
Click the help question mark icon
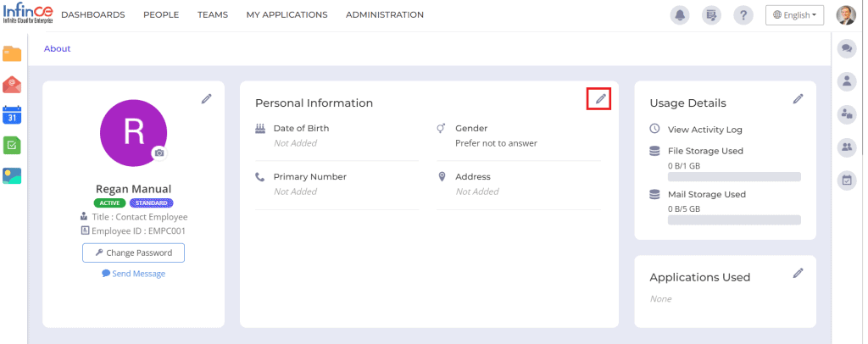pyautogui.click(x=743, y=15)
